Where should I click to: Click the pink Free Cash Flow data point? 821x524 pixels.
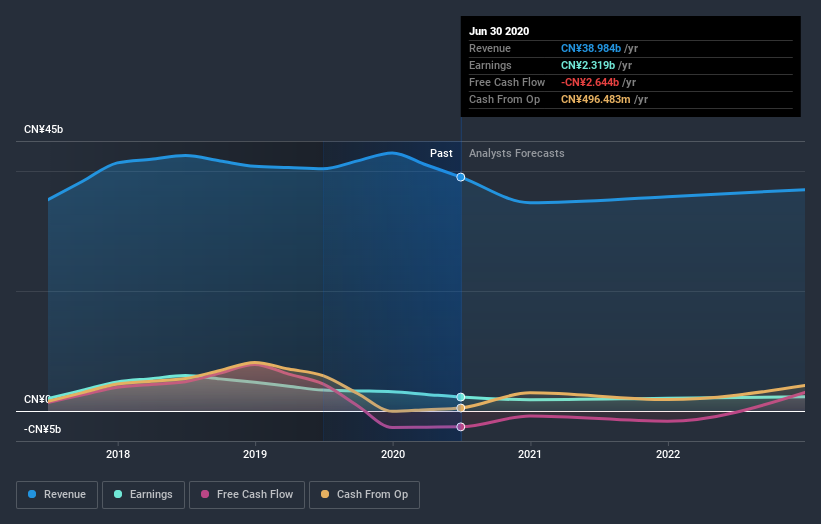pos(461,427)
